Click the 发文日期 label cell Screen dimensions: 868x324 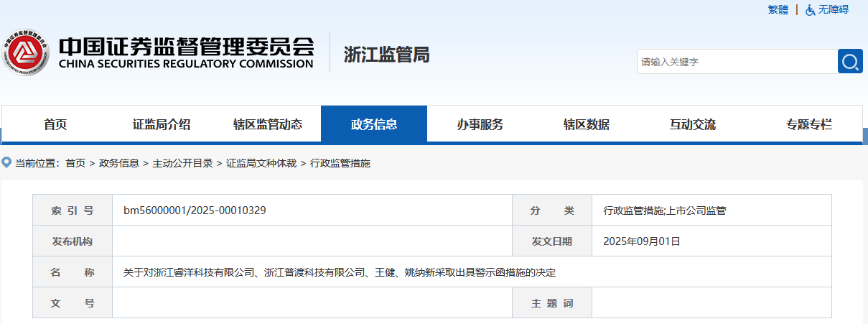(552, 241)
